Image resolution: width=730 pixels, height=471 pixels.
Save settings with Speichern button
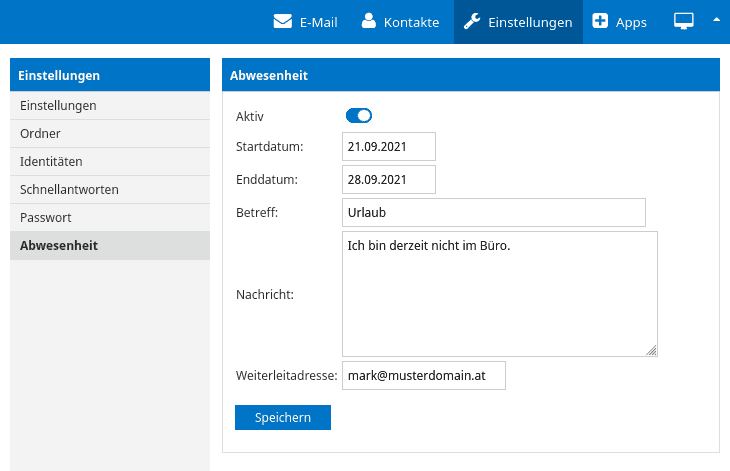coord(283,417)
